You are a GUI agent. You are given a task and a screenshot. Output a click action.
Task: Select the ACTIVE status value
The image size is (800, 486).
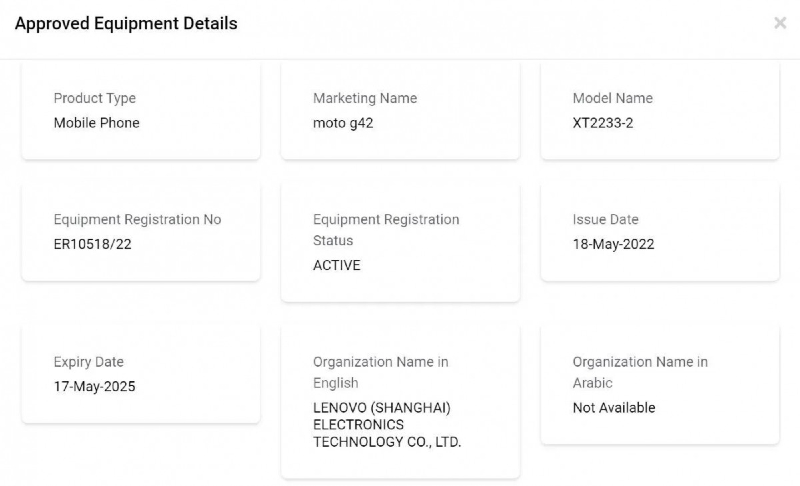337,265
